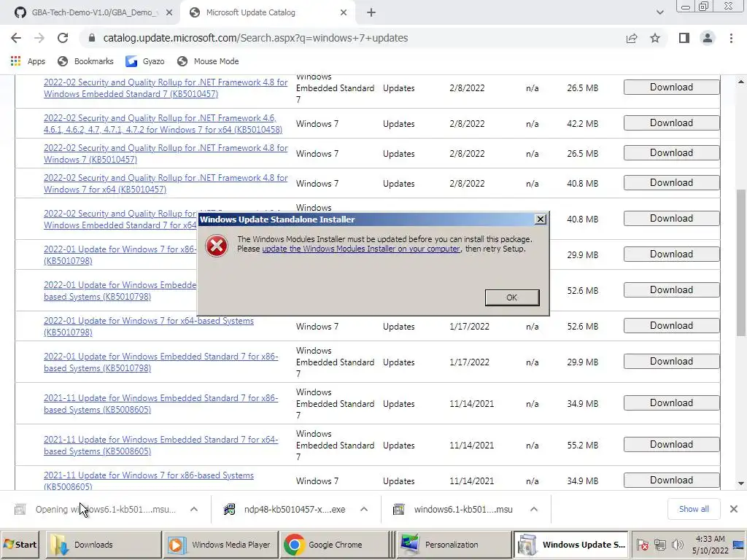This screenshot has height=560, width=747.
Task: Click the page scrollbar up arrow
Action: 741,82
